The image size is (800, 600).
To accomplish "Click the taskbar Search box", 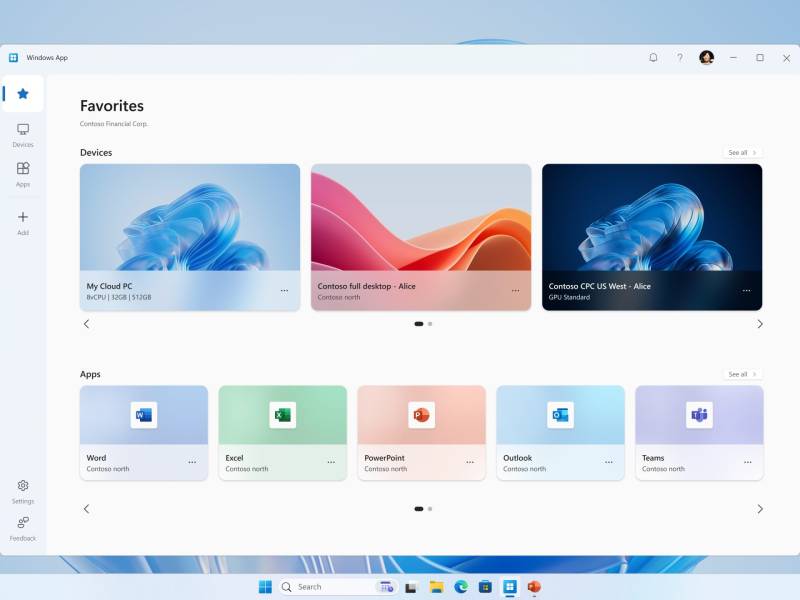I will 337,587.
